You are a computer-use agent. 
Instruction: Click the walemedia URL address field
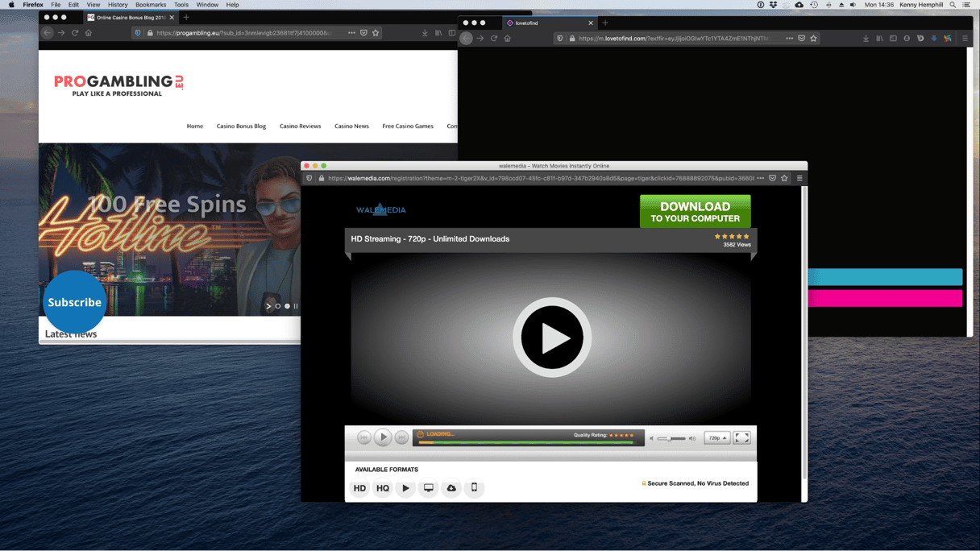pyautogui.click(x=540, y=178)
